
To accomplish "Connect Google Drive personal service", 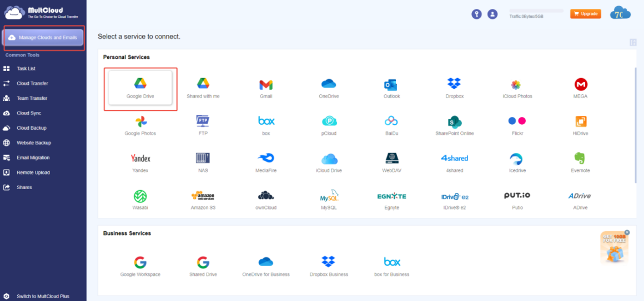I will coord(140,88).
